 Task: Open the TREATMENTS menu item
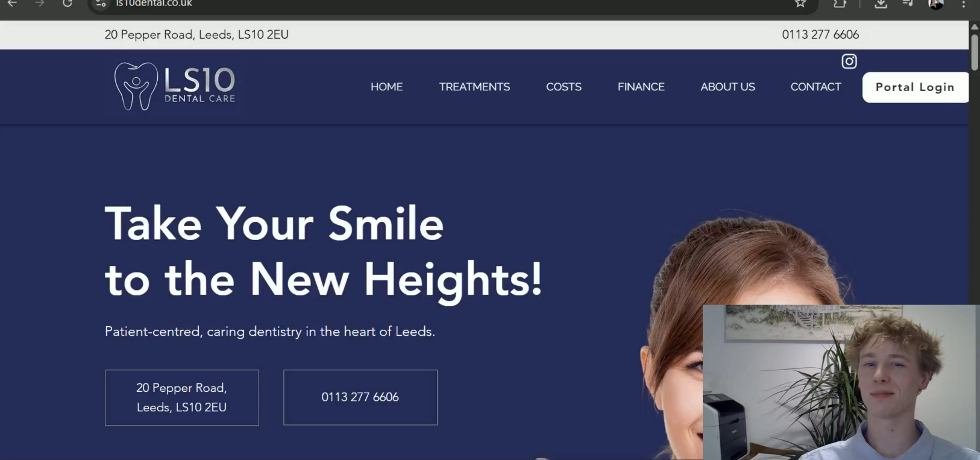(x=474, y=87)
